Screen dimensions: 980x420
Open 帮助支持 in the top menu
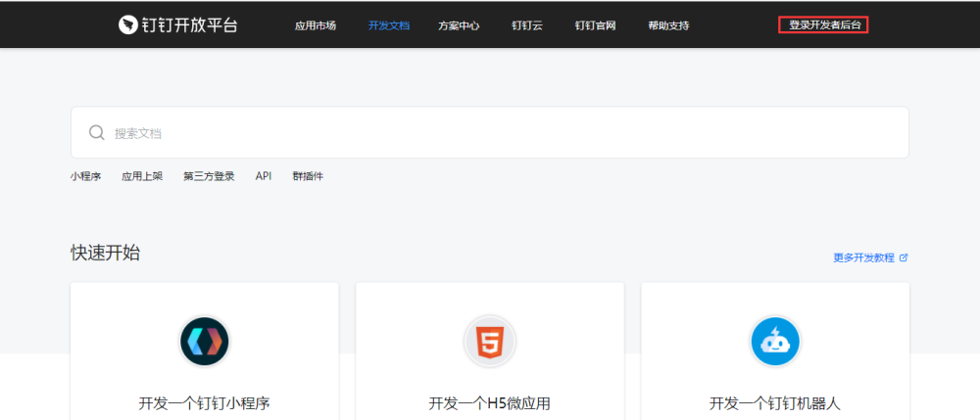point(667,25)
